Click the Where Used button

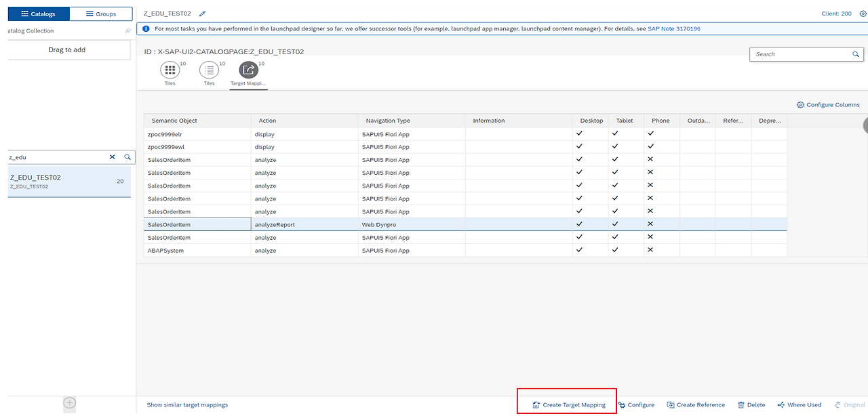(x=800, y=405)
